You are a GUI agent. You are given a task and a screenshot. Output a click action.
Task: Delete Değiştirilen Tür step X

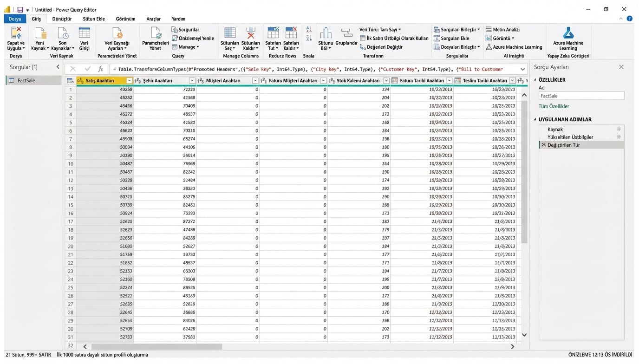(x=543, y=145)
